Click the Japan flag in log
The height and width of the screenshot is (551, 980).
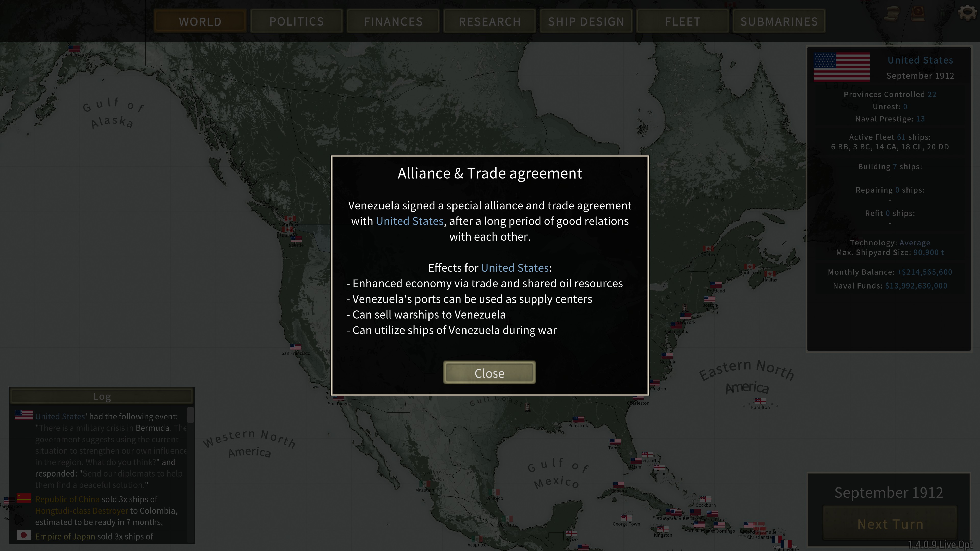pos(23,535)
